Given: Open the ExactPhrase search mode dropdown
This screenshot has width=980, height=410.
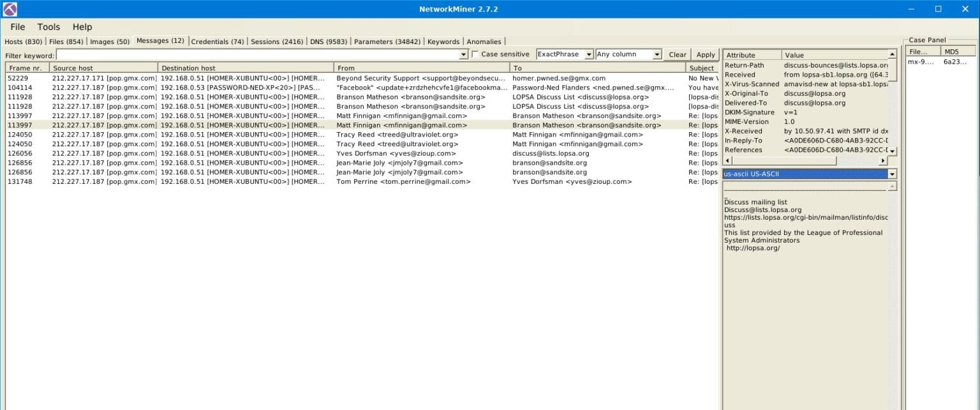Looking at the screenshot, I should tap(588, 54).
